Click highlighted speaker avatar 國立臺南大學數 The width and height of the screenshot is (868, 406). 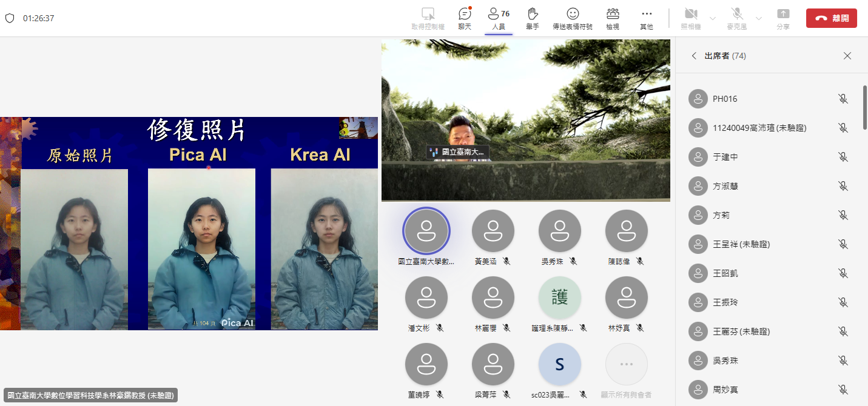426,231
